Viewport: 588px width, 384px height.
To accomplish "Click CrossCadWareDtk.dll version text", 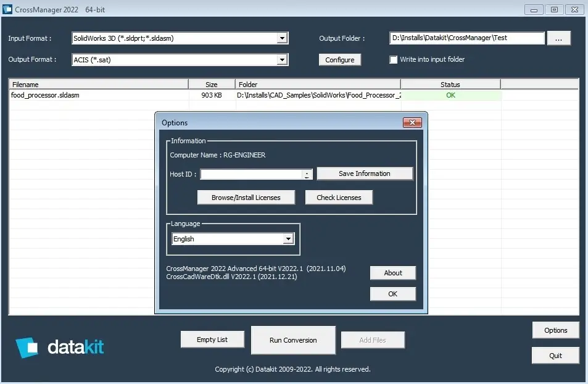I will pos(231,277).
